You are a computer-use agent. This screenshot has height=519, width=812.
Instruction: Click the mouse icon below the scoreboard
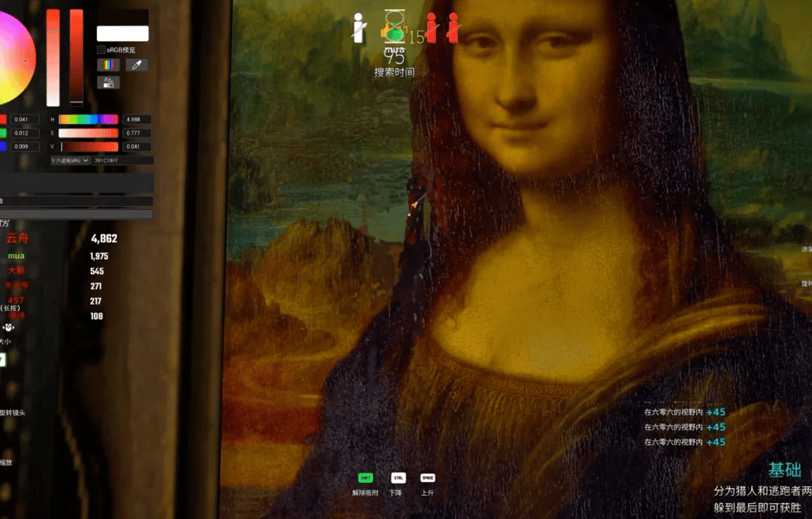(x=8, y=327)
